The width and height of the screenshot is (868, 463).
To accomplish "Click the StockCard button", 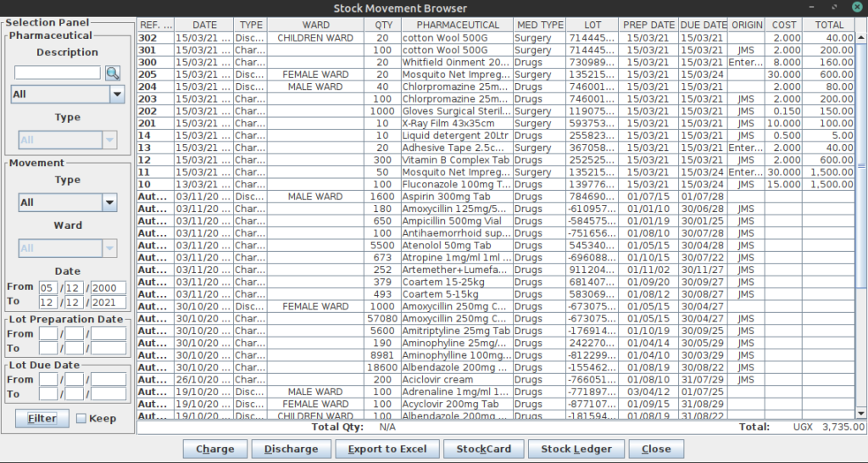I will tap(483, 449).
